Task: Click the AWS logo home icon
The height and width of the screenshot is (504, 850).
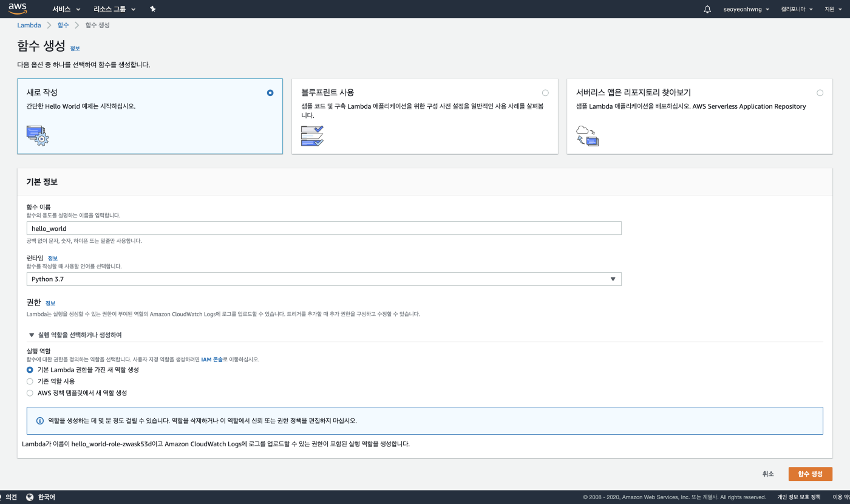Action: [x=18, y=9]
